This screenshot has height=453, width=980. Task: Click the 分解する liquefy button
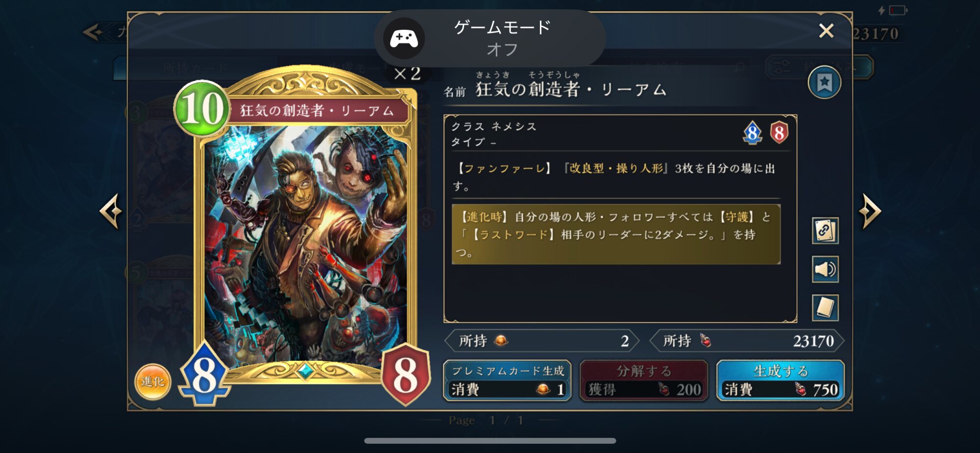pyautogui.click(x=644, y=381)
